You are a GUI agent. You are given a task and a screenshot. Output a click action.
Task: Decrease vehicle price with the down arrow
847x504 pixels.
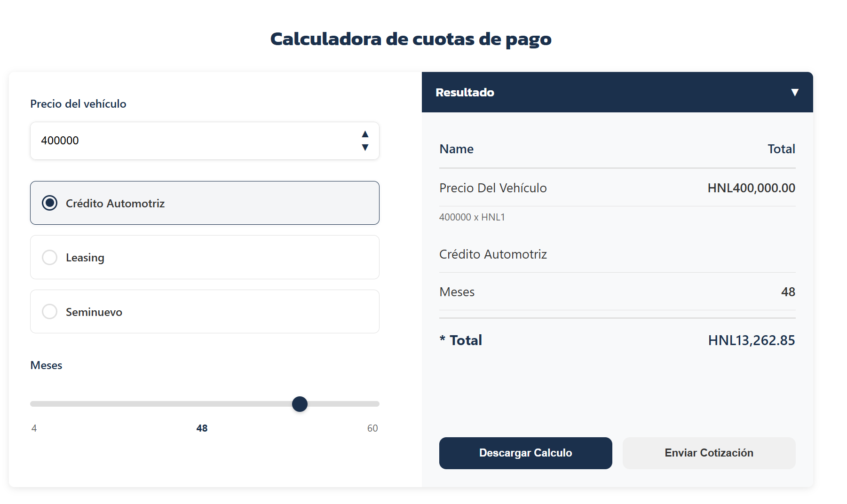pyautogui.click(x=365, y=148)
